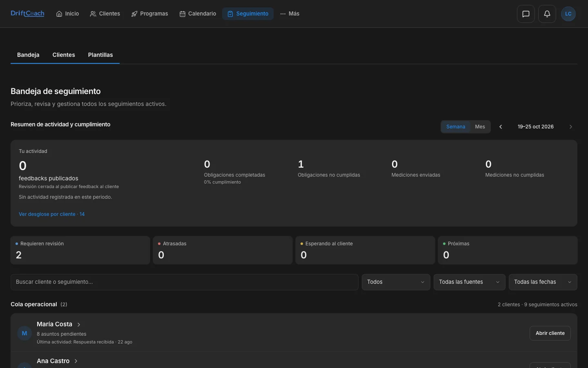The height and width of the screenshot is (368, 588).
Task: Open the Más navigation menu
Action: (290, 14)
